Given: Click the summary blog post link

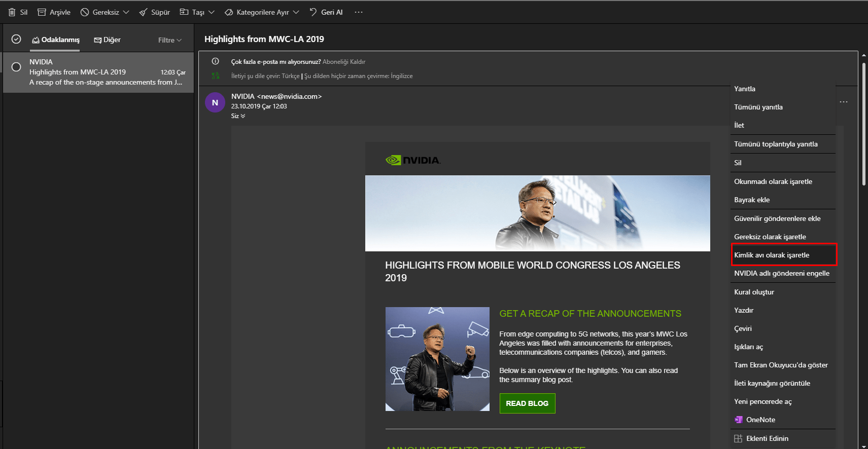Looking at the screenshot, I should [x=536, y=380].
